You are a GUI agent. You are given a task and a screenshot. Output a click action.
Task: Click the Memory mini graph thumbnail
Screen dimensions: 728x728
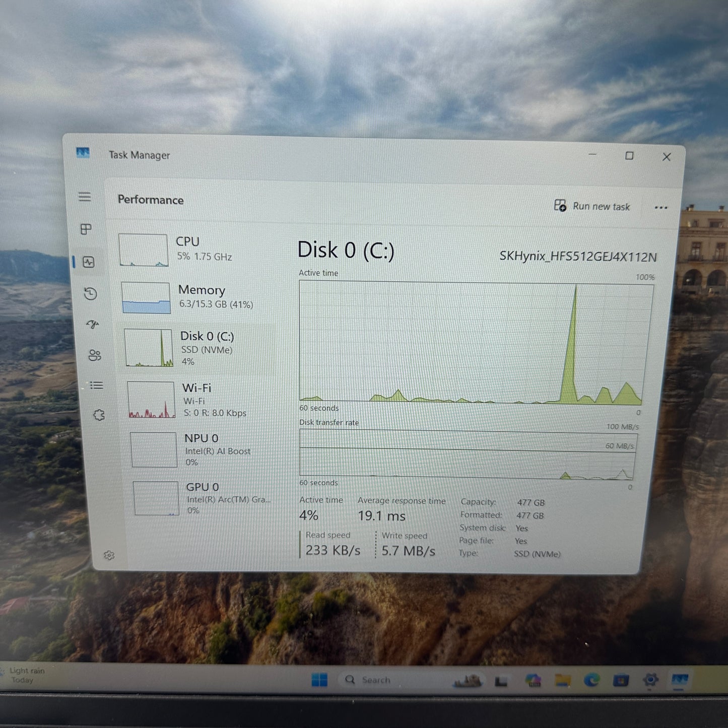pyautogui.click(x=146, y=298)
